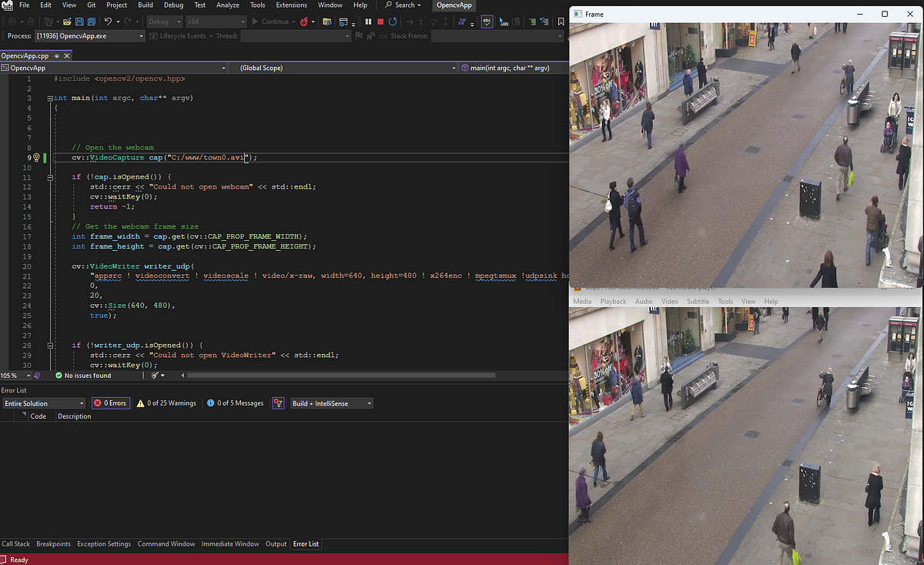
Task: Open the Solution Configurations Debug dropdown
Action: [x=164, y=21]
